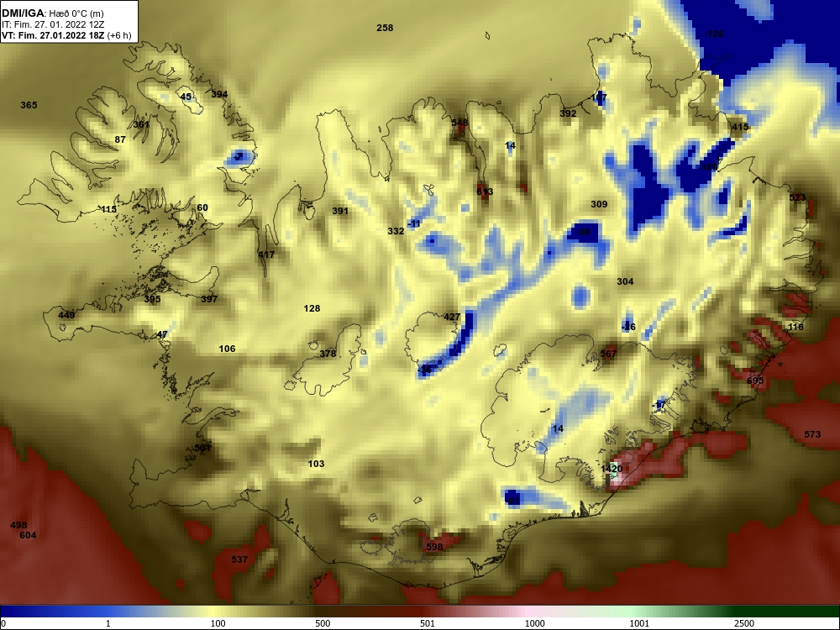Click the map value 391

click(x=340, y=211)
